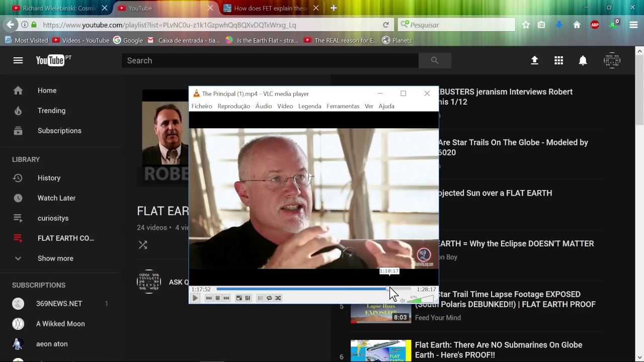Show bookmarks list icon in browser toolbar
644x362 pixels.
pos(541,25)
